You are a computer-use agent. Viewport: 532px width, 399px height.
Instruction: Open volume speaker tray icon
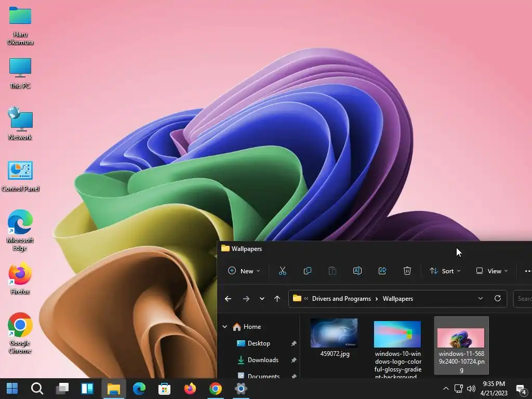pyautogui.click(x=471, y=389)
